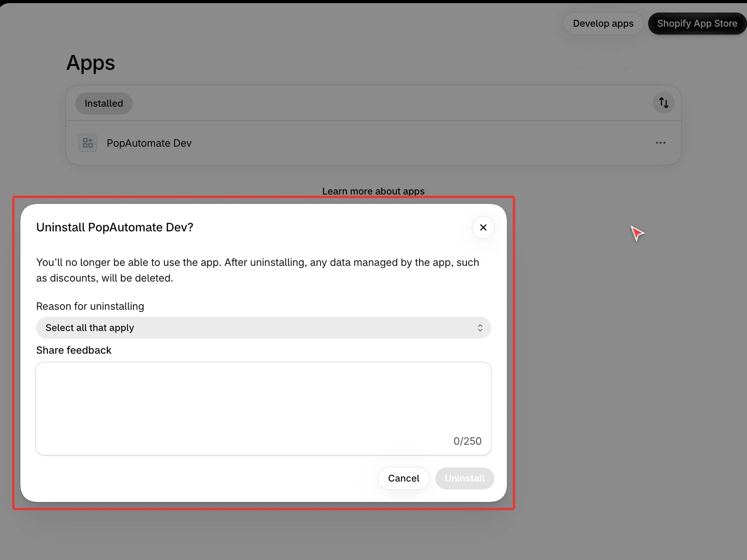
Task: Open the PopAutomate Dev more actions menu
Action: pyautogui.click(x=660, y=143)
